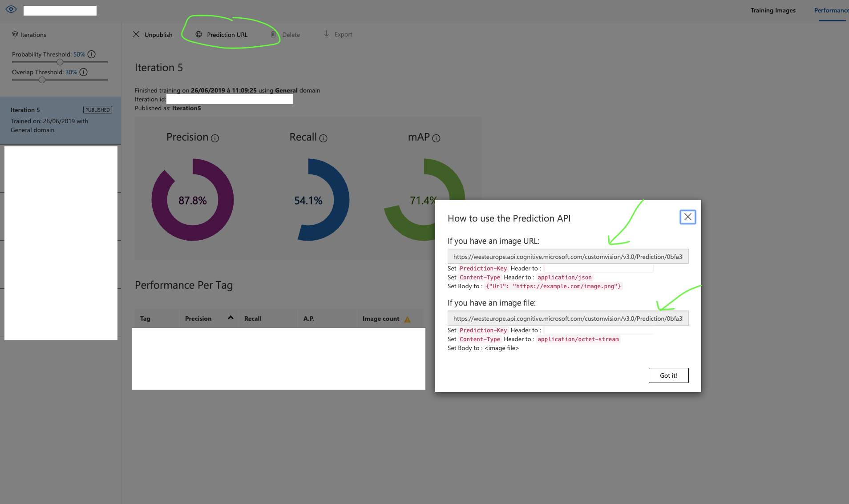The height and width of the screenshot is (504, 849).
Task: Click the application/octet-stream content type value
Action: tap(578, 339)
